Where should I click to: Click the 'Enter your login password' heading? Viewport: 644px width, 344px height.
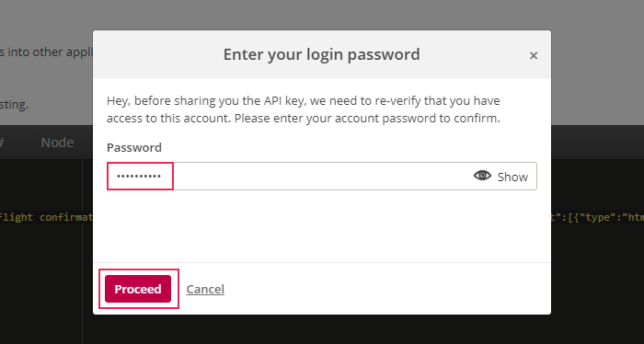click(322, 54)
